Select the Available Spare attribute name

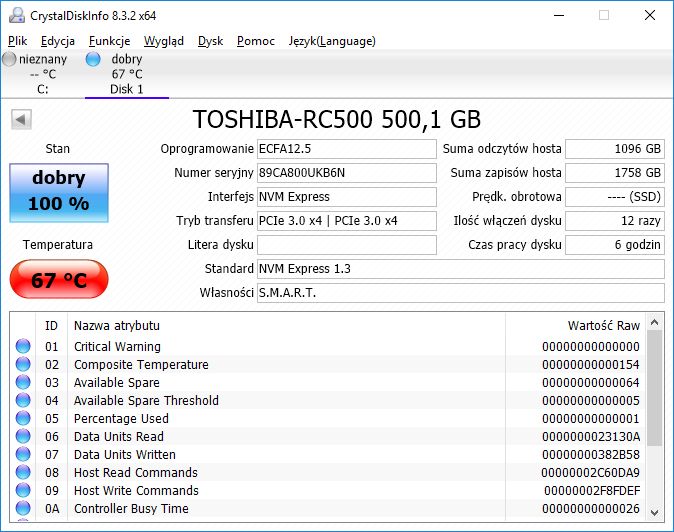pyautogui.click(x=116, y=382)
